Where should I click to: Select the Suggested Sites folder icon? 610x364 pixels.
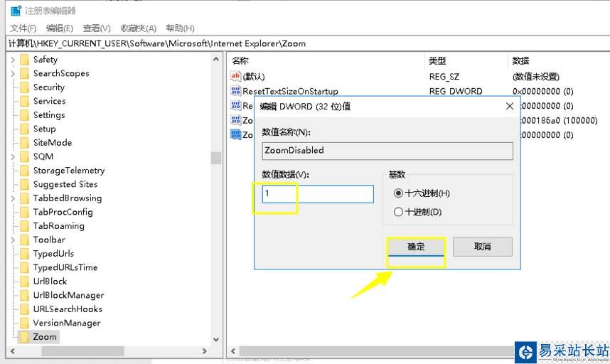(x=24, y=184)
